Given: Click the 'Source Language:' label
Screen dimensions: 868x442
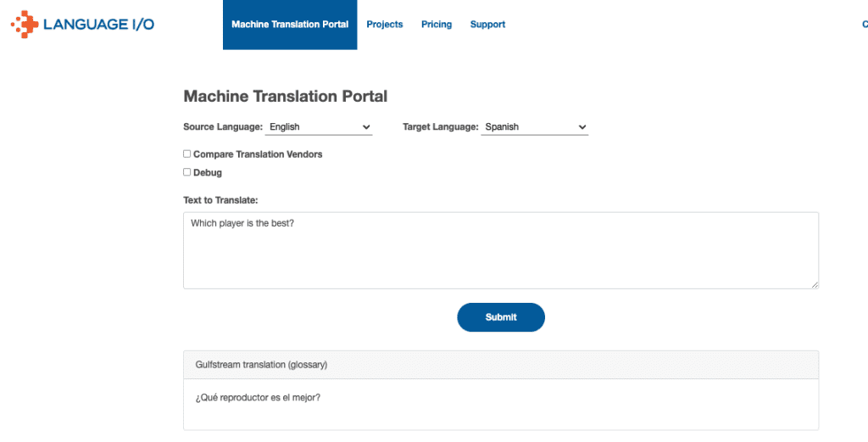Looking at the screenshot, I should pos(222,127).
